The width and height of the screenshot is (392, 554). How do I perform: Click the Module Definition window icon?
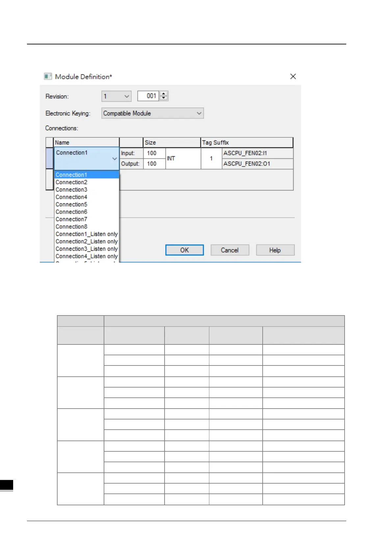coord(48,76)
